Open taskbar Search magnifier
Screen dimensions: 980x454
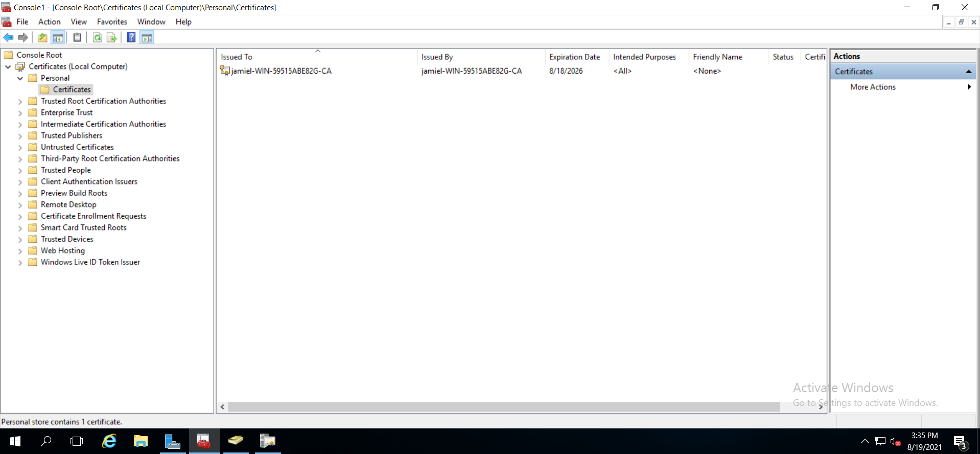46,441
